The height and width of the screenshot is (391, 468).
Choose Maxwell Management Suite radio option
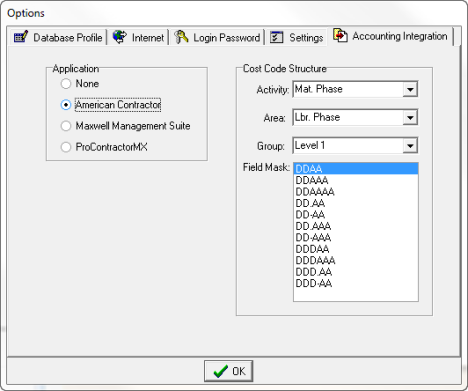pos(66,126)
